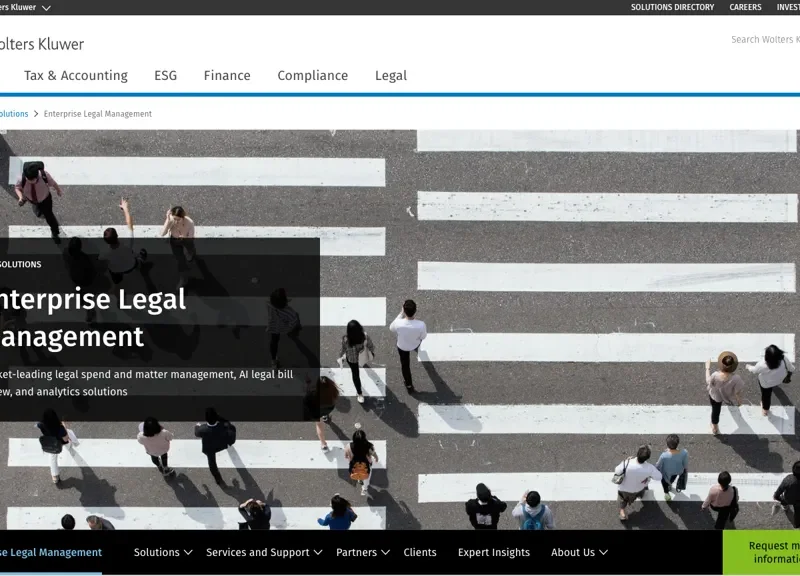This screenshot has height=576, width=800.
Task: Open the Solutions Directory link
Action: coord(672,8)
